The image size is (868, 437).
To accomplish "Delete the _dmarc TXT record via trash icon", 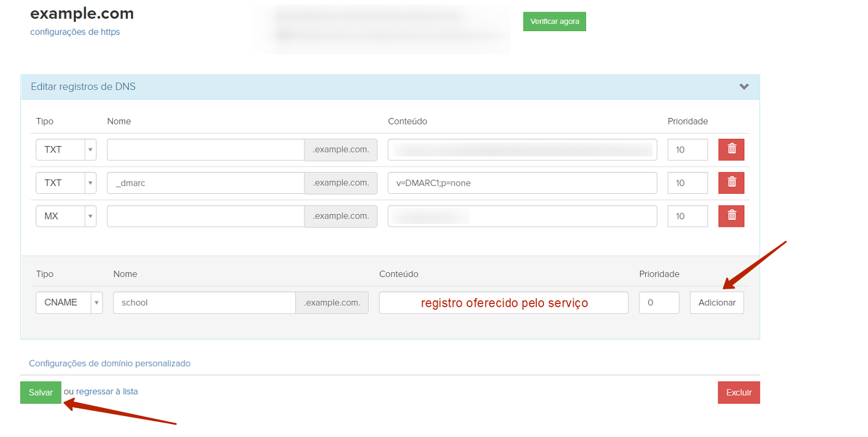I will (731, 183).
